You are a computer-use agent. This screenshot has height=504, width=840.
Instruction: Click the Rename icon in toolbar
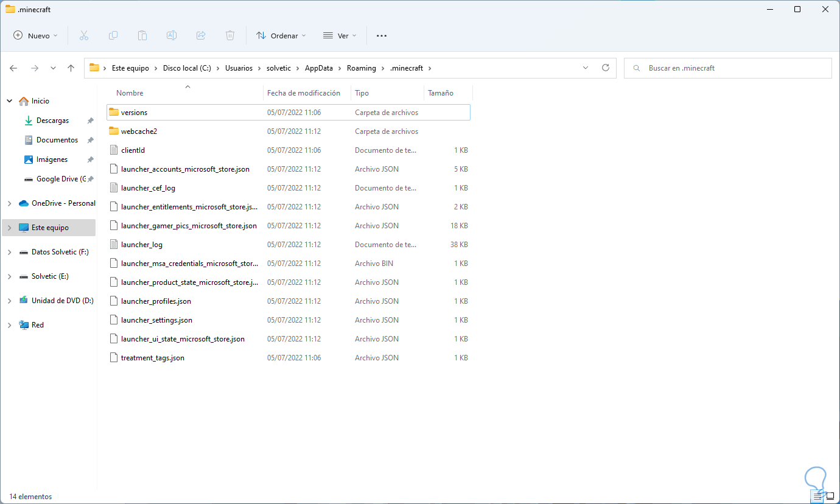click(x=172, y=36)
